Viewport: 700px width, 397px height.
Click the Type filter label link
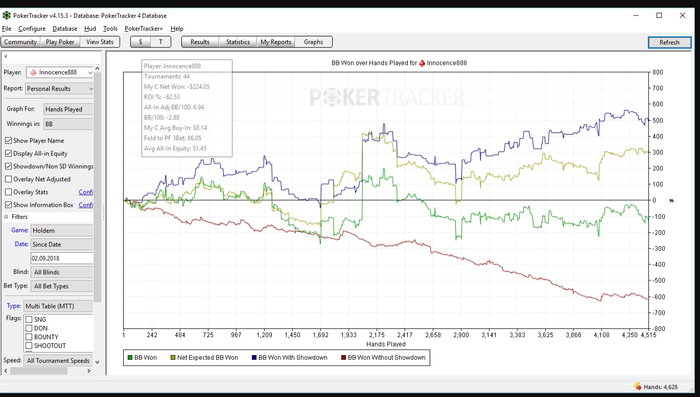coord(13,306)
